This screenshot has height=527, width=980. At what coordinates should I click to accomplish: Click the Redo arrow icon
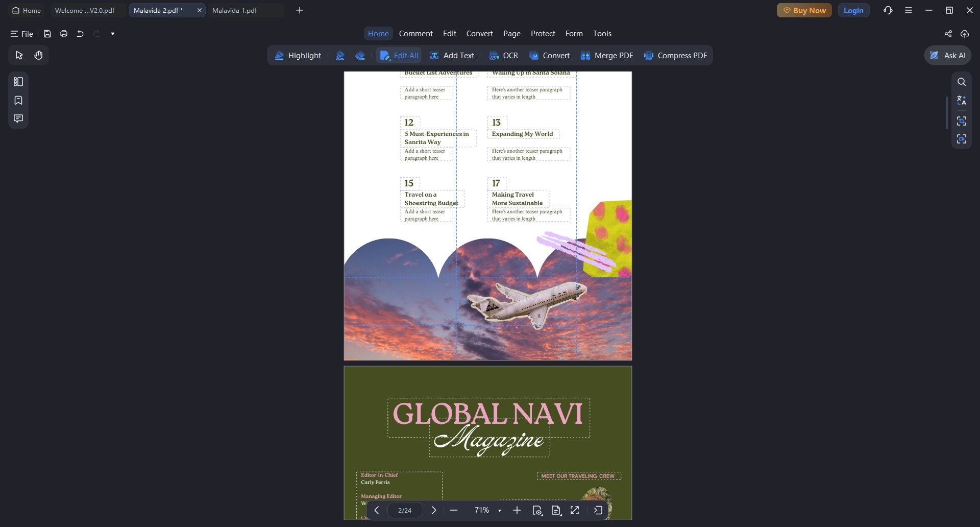96,34
